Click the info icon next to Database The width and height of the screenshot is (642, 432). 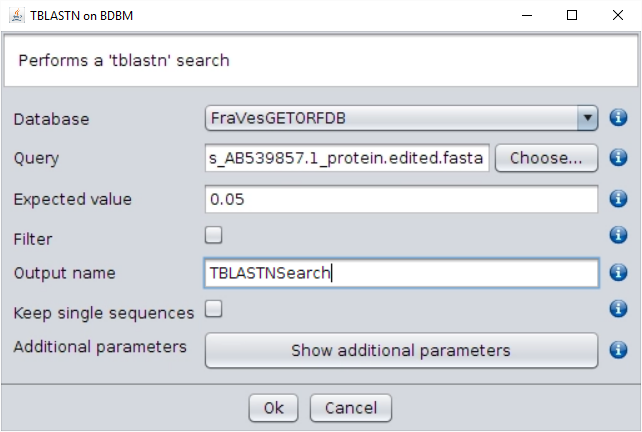coord(618,119)
